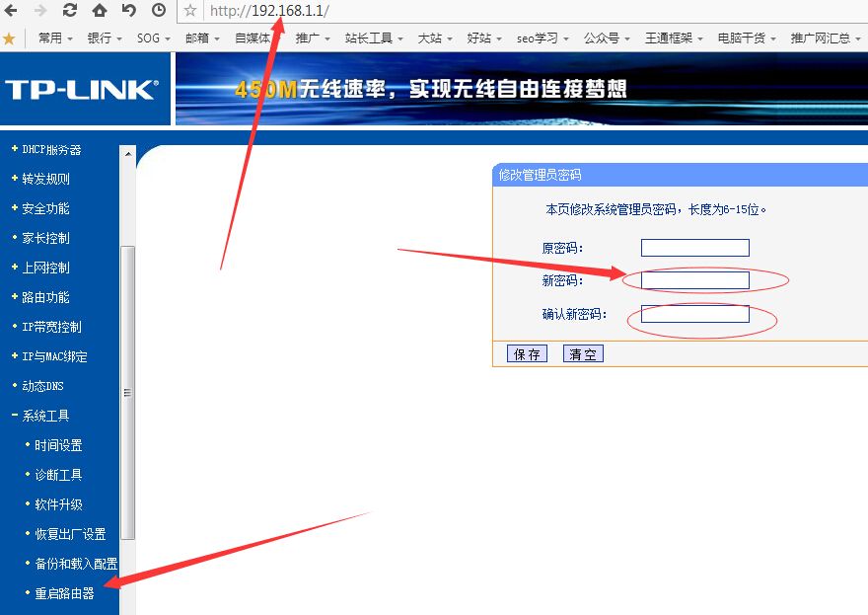Image resolution: width=868 pixels, height=615 pixels.
Task: Open the SOG bookmark folder
Action: (x=153, y=38)
